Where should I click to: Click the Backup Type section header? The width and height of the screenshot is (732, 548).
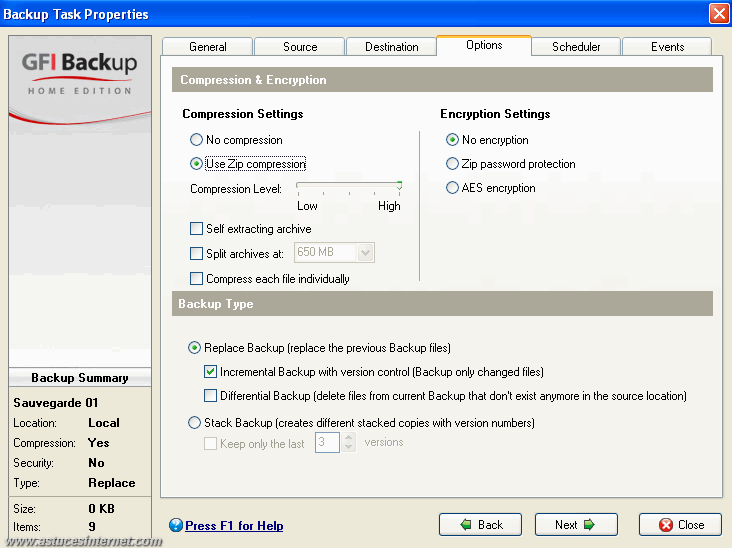442,304
